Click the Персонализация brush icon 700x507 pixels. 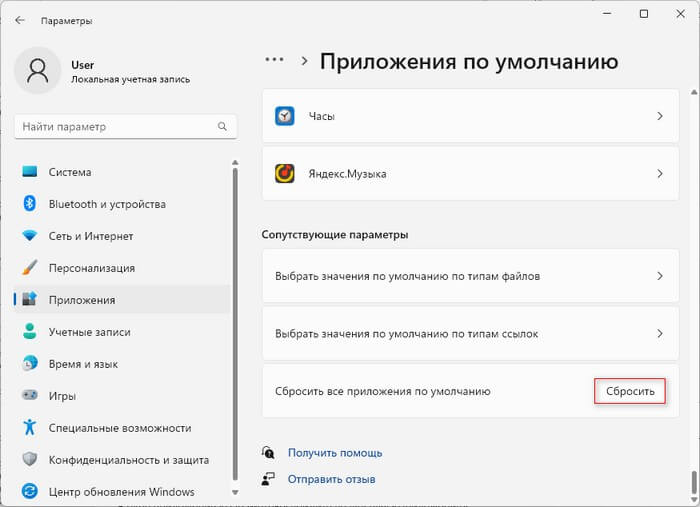coord(30,267)
